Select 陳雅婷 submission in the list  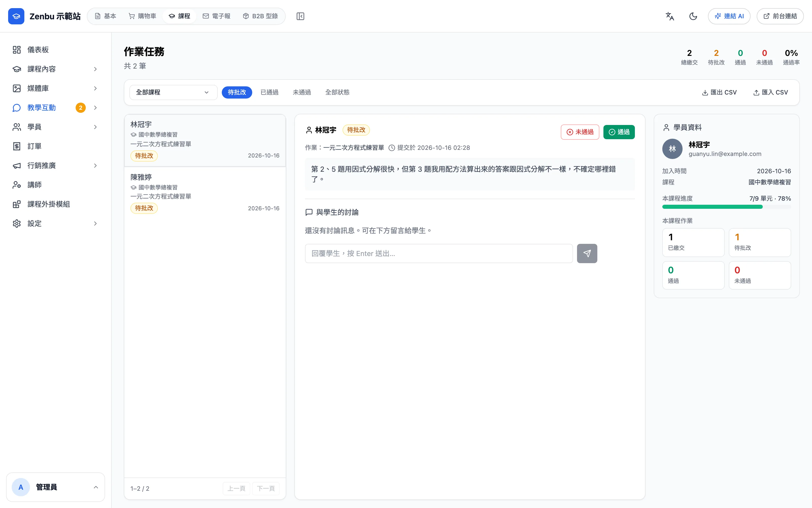pos(205,193)
